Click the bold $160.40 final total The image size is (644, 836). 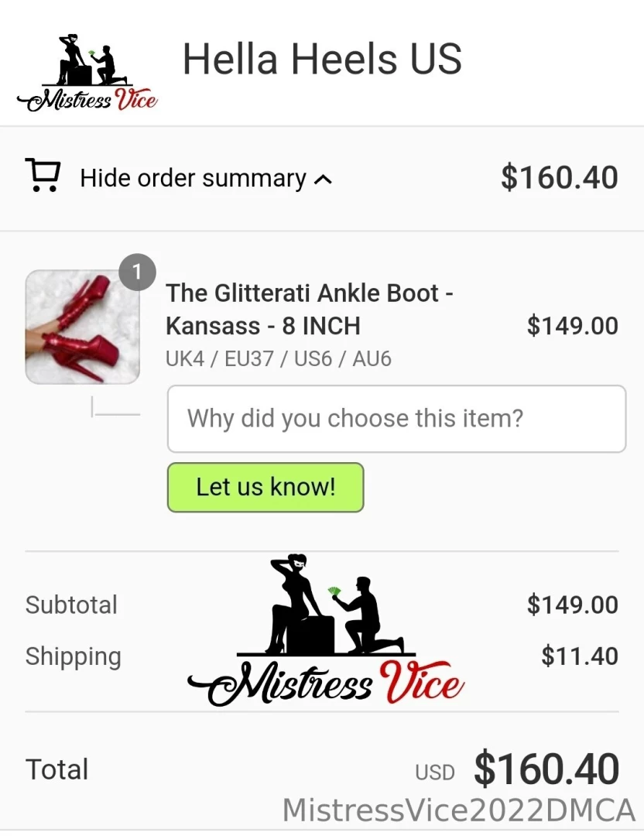(546, 769)
